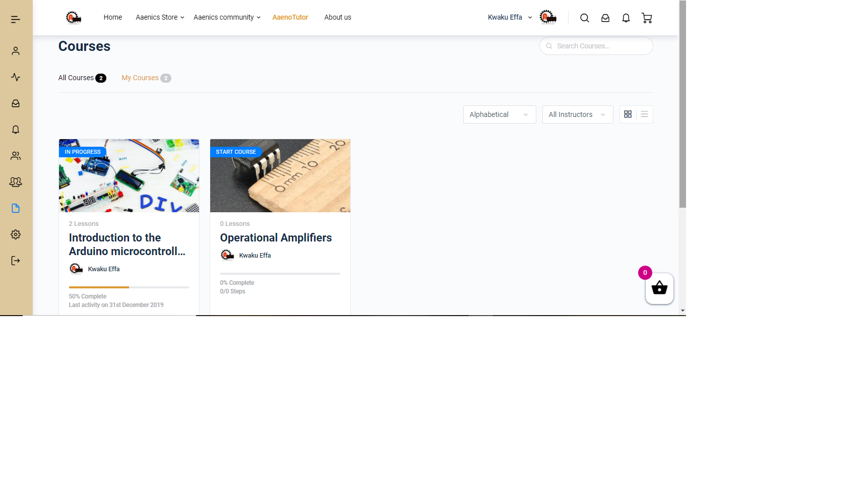Go to the About us page

pos(337,17)
